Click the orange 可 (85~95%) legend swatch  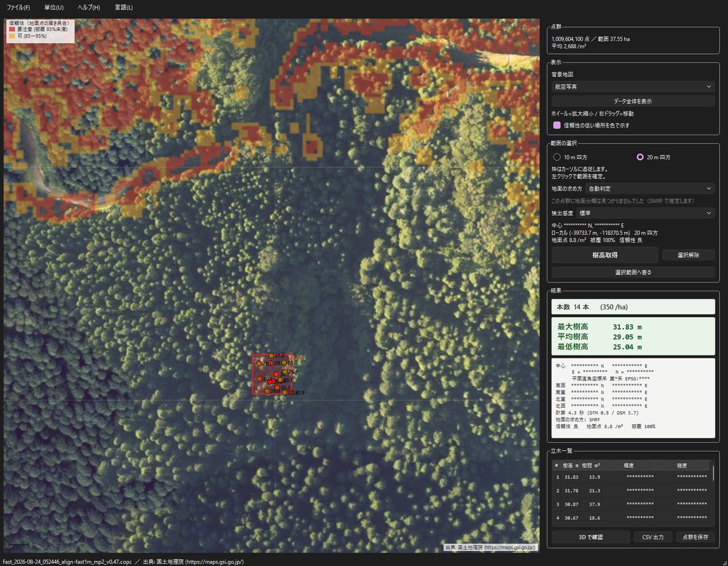pyautogui.click(x=12, y=36)
